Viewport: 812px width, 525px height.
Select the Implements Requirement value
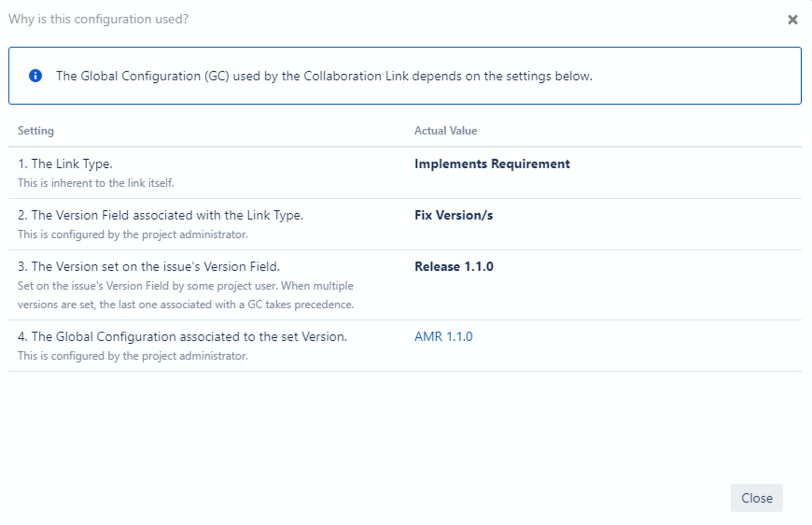492,164
